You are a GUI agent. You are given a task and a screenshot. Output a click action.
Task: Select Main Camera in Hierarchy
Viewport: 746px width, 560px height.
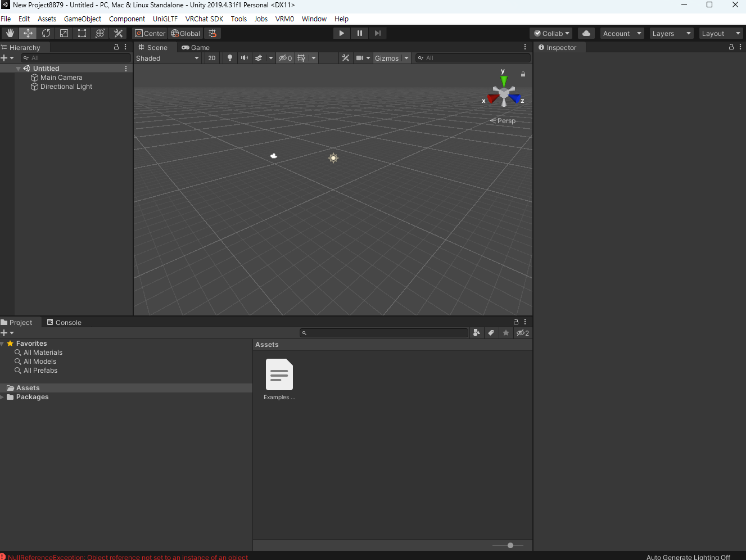point(61,78)
